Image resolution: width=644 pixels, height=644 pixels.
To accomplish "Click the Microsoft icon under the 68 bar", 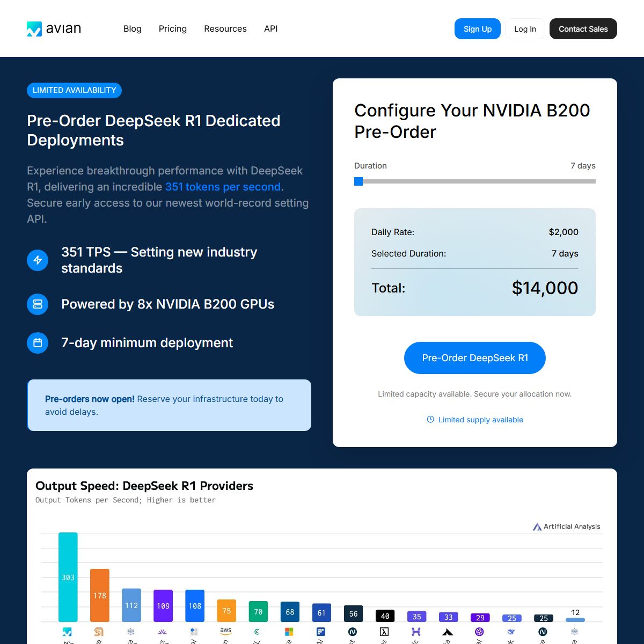I will (x=289, y=632).
